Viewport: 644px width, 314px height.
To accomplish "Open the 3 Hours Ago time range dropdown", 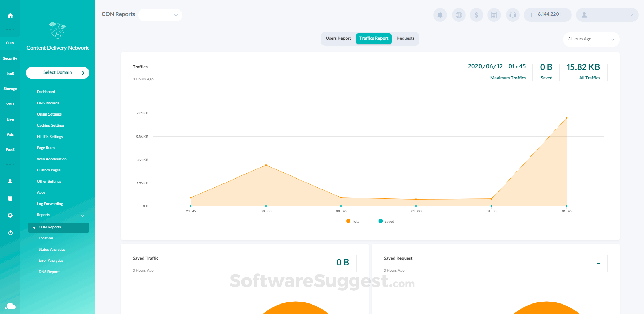I will (591, 39).
